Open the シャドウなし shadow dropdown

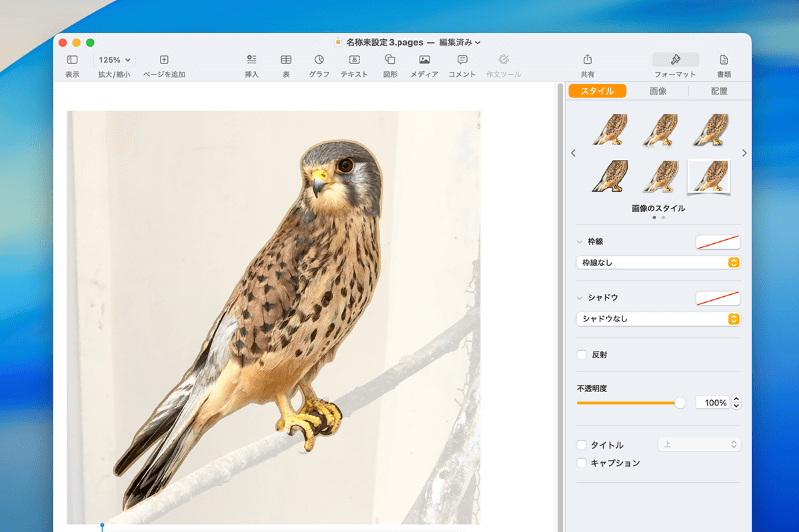click(x=658, y=319)
